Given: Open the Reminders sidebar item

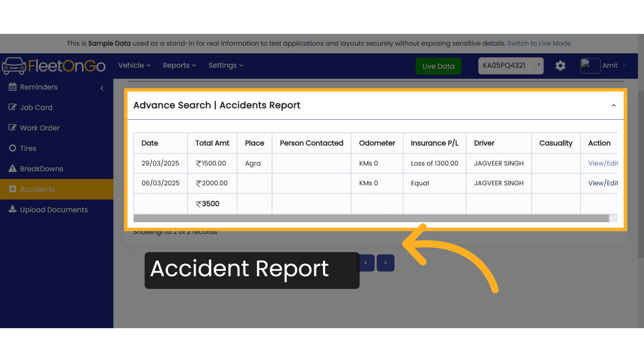Looking at the screenshot, I should (56, 87).
